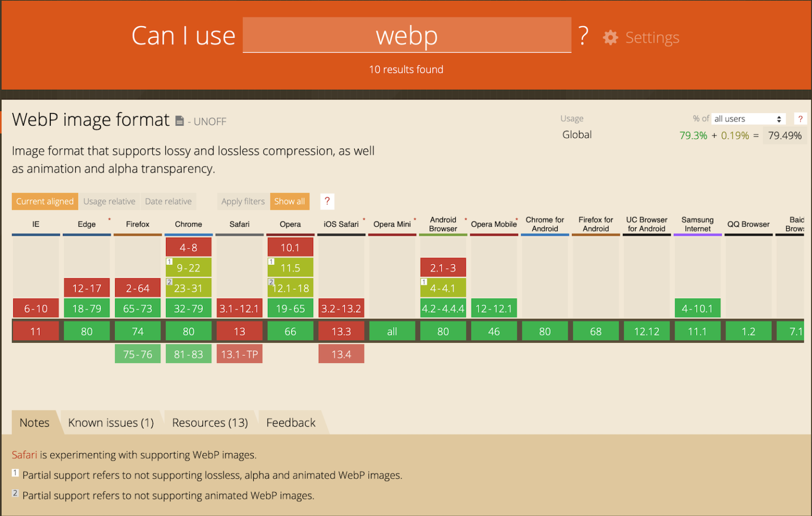Screen dimensions: 812x516
Task: Open the Resources tab
Action: pos(210,422)
